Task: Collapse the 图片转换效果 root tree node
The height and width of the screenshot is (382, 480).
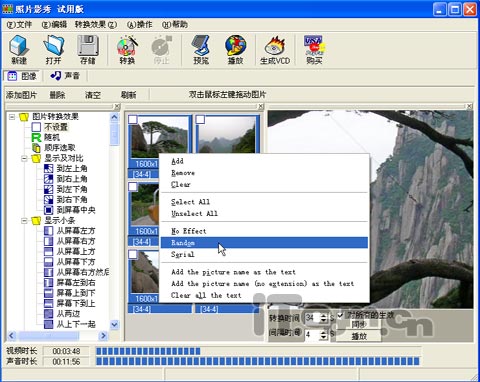Action: click(12, 117)
